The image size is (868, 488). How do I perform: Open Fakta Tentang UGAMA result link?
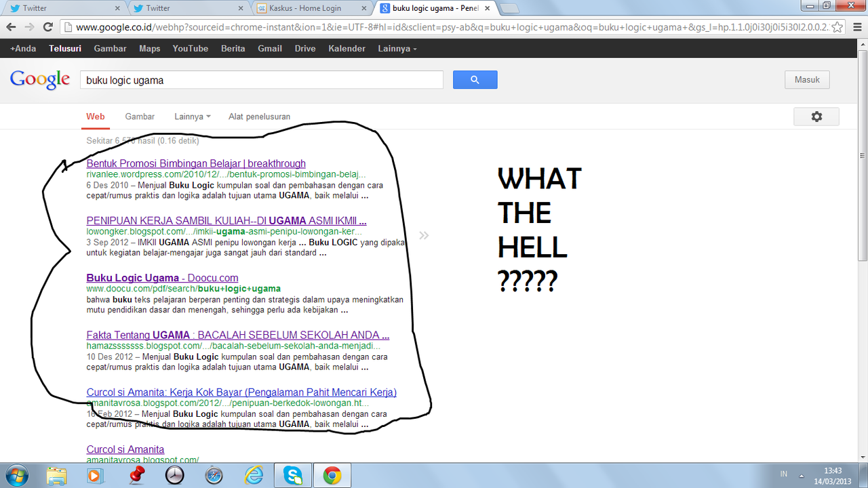coord(238,335)
